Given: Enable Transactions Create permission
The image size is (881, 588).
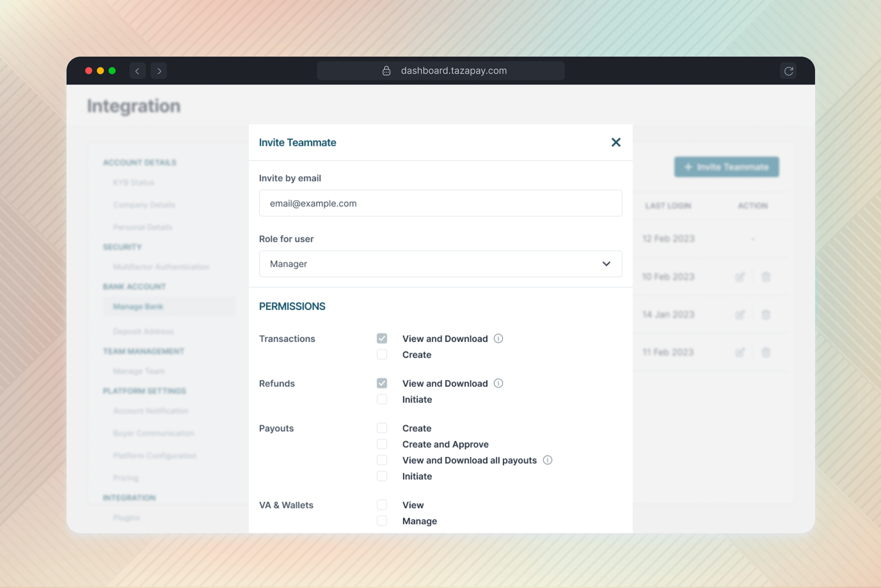Looking at the screenshot, I should pyautogui.click(x=382, y=354).
